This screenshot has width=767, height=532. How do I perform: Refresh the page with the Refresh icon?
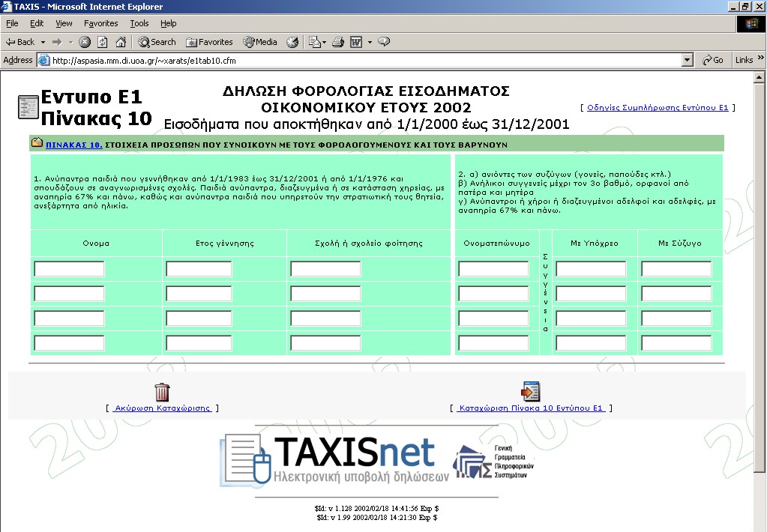click(x=102, y=42)
